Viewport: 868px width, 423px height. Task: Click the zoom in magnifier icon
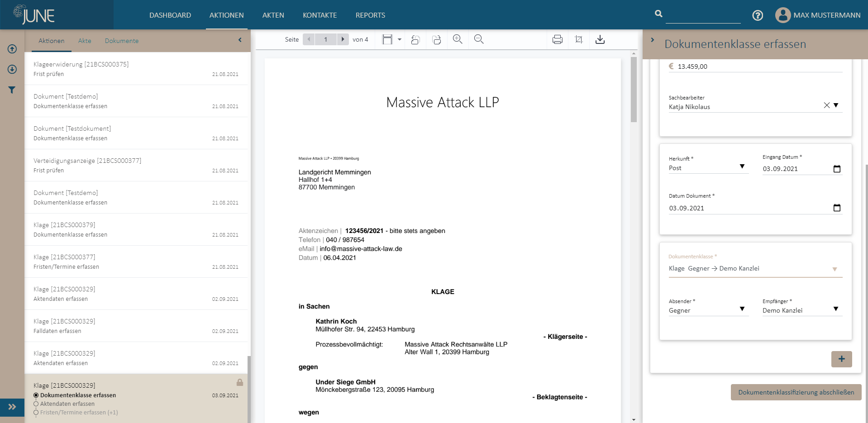(458, 39)
